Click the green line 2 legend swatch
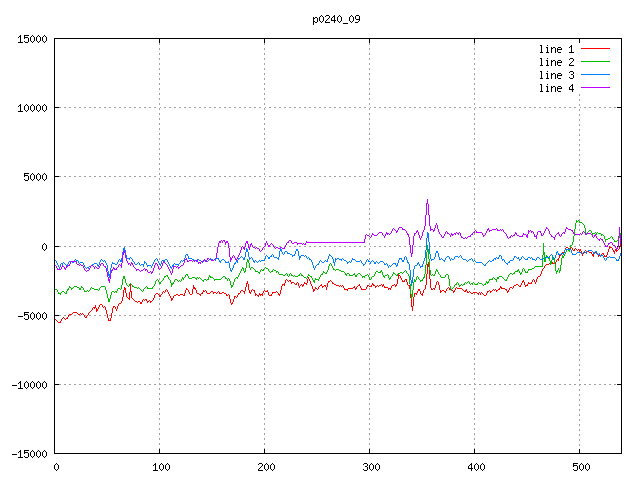 point(595,62)
